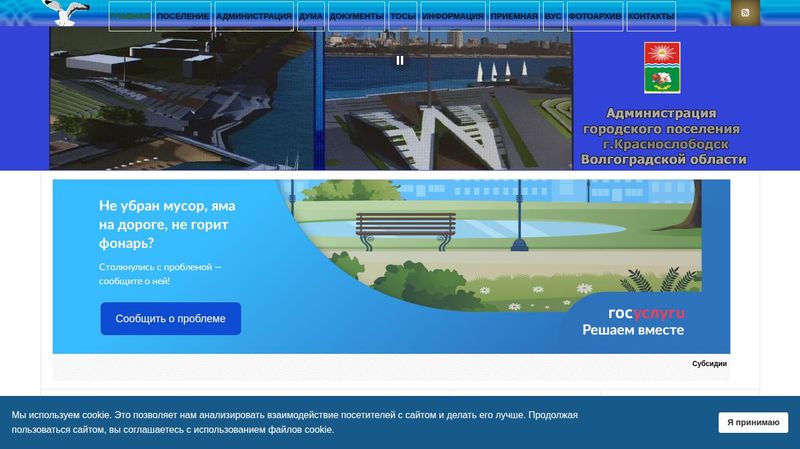Open the ДУМА menu item
The height and width of the screenshot is (449, 800).
[x=311, y=16]
